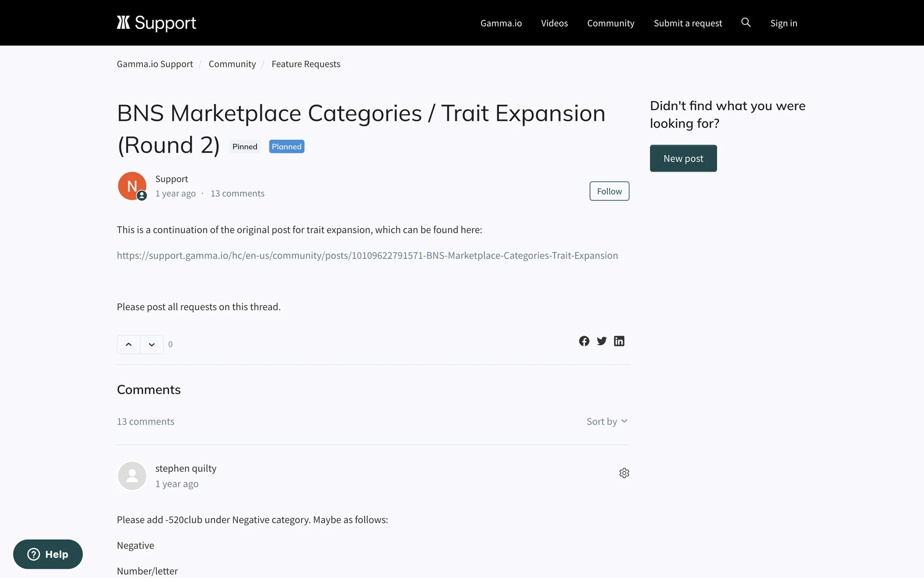Open the Videos menu item
924x578 pixels.
coord(554,23)
